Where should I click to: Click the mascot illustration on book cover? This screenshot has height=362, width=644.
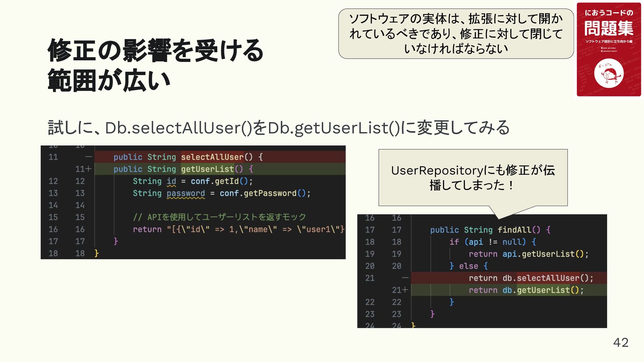tap(608, 73)
